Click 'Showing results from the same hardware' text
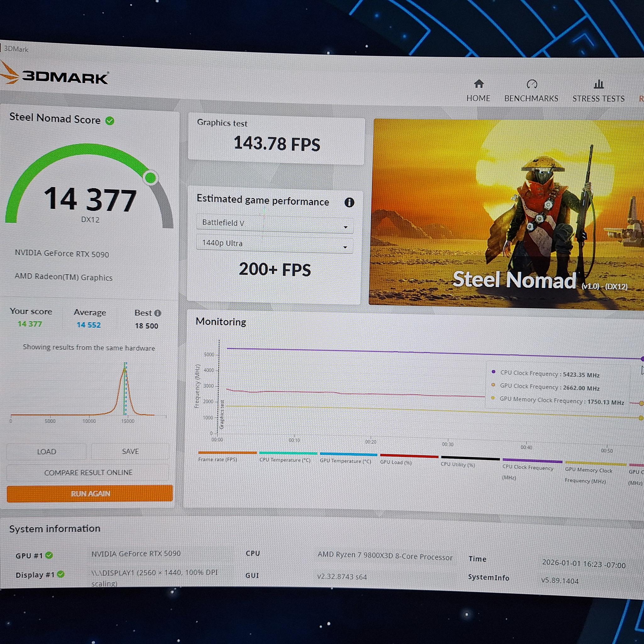 [89, 347]
